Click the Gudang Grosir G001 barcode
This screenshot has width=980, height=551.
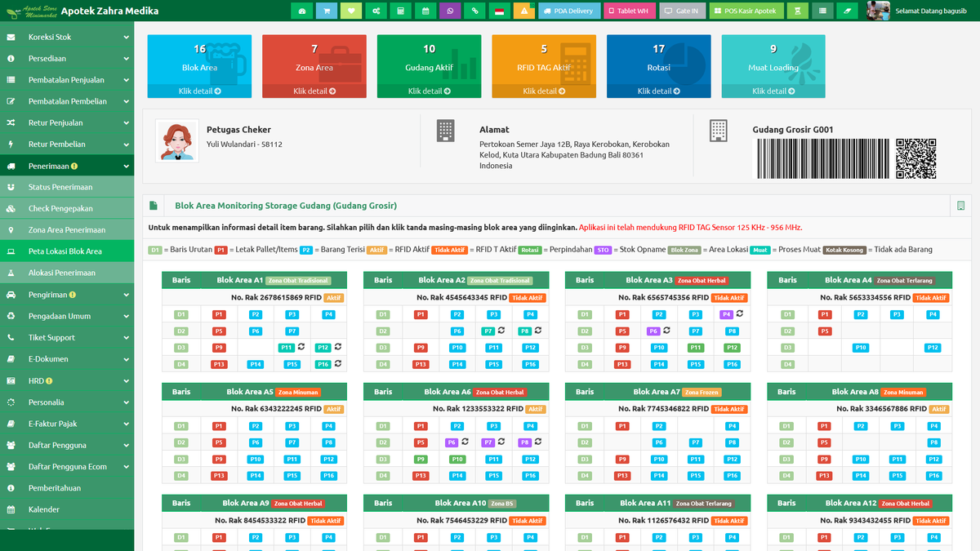point(823,158)
